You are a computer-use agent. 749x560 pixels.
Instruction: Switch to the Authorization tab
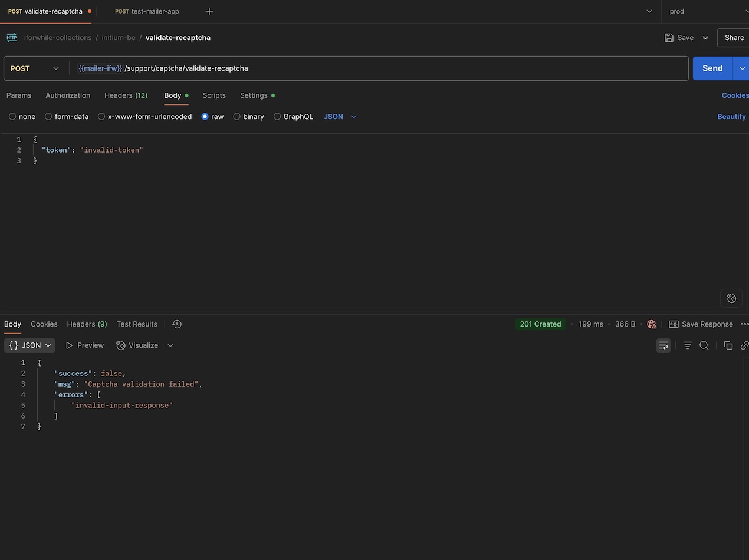pos(68,95)
